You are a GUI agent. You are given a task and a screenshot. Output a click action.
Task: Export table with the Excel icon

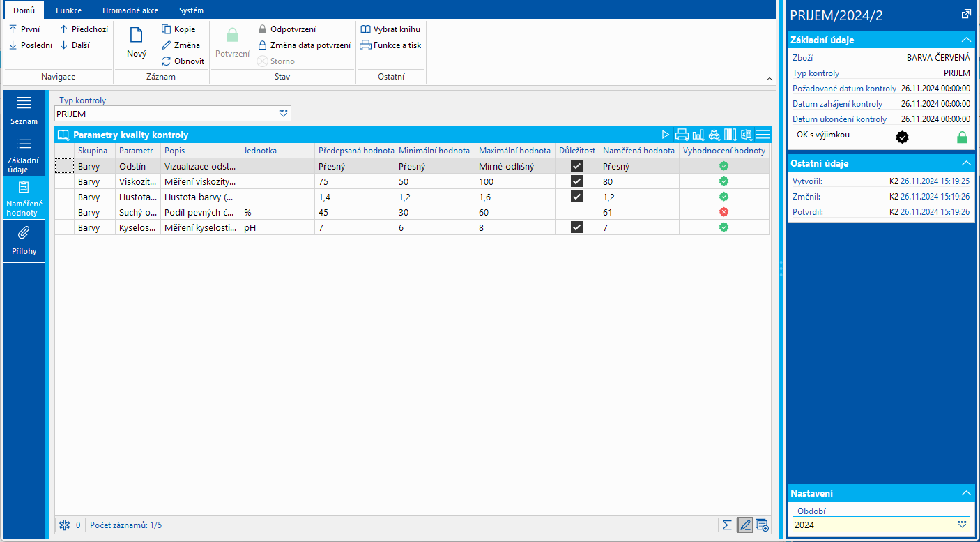click(747, 135)
